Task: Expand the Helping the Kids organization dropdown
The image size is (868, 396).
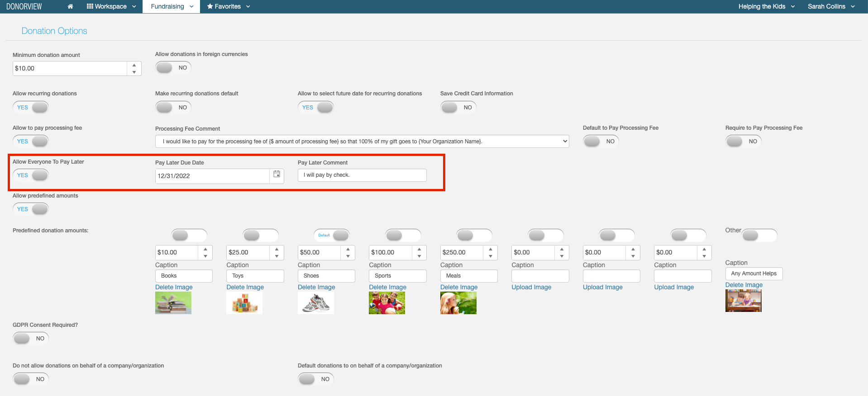Action: [x=766, y=6]
